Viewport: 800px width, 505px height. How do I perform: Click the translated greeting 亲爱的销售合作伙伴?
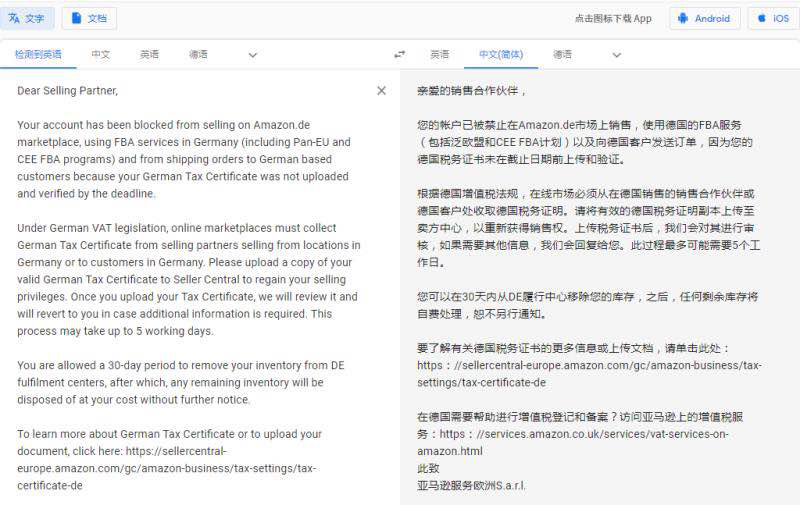point(470,91)
